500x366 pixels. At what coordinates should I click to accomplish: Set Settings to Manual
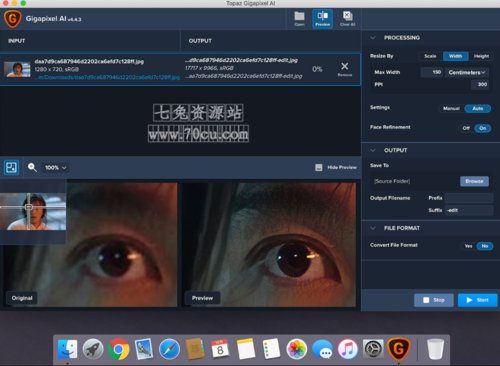pos(451,108)
